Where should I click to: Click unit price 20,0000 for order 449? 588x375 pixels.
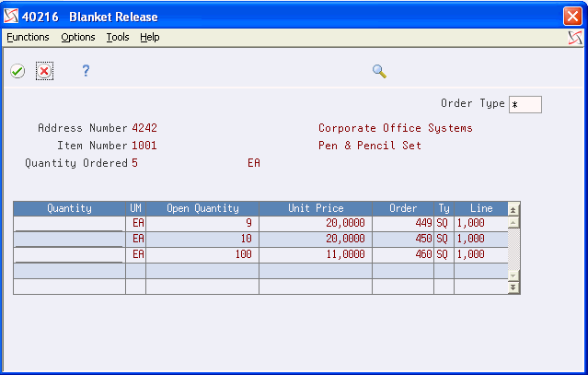coord(316,224)
